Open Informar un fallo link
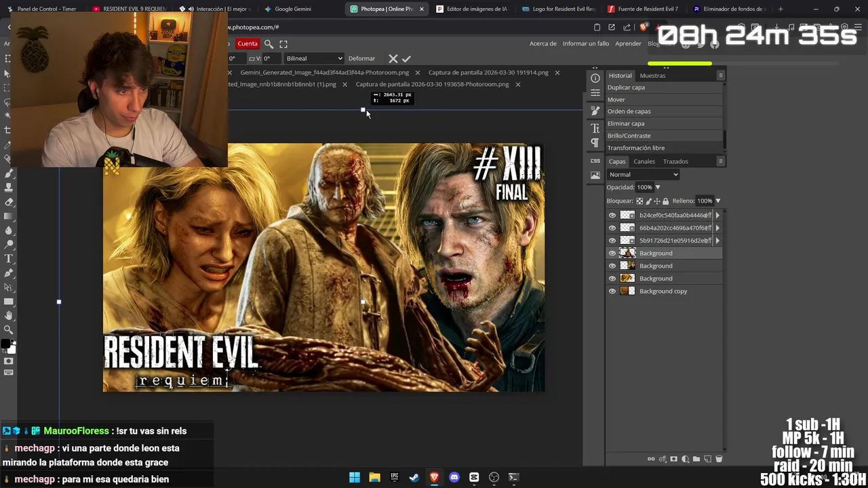 pos(586,44)
